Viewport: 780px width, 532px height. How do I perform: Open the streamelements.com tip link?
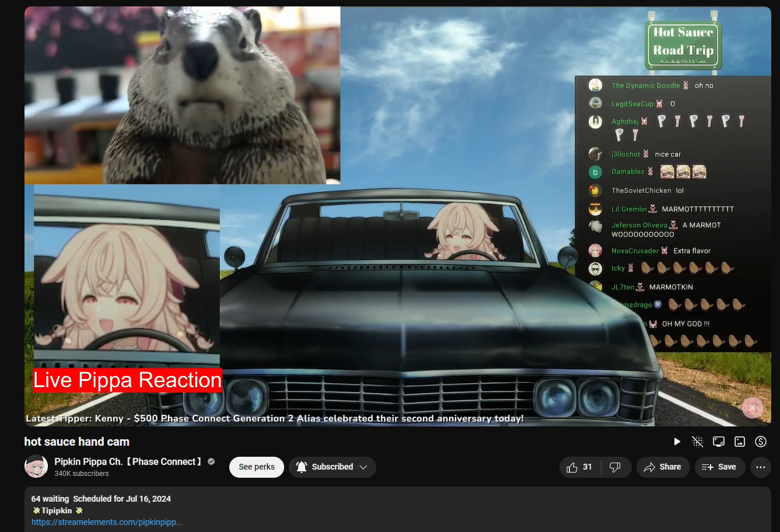(x=107, y=522)
